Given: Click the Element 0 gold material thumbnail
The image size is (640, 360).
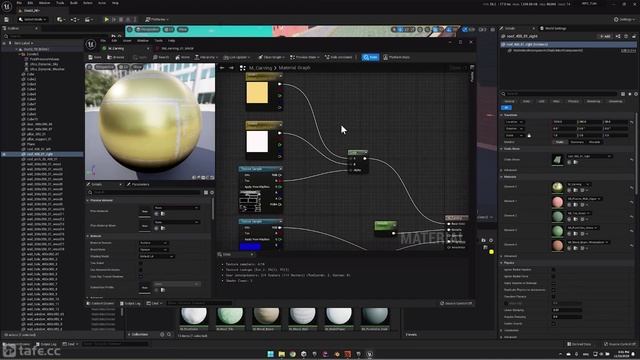Looking at the screenshot, I should (557, 187).
